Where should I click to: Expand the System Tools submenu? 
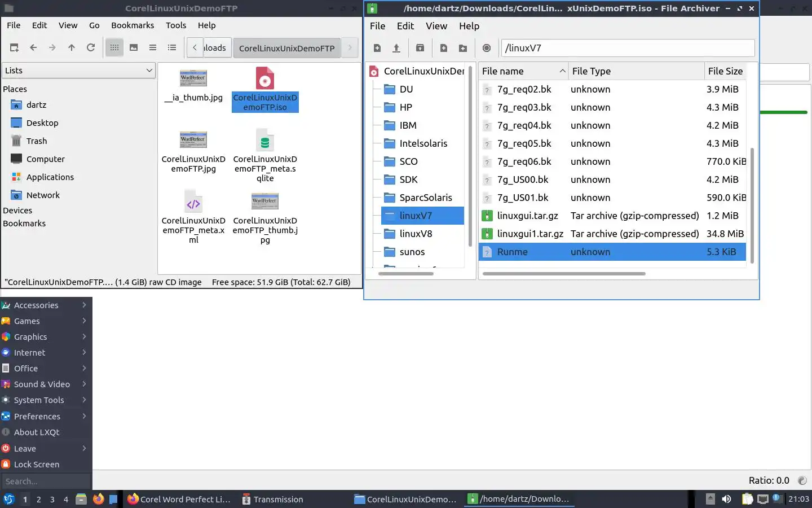46,400
